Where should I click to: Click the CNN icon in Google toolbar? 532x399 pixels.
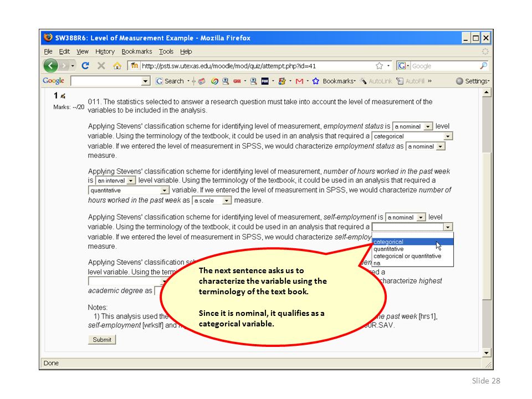(237, 81)
